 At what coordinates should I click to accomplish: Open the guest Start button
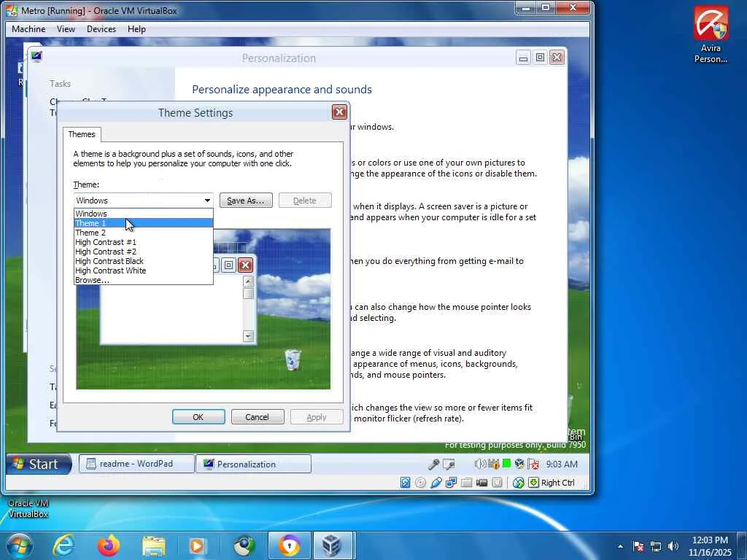pos(38,464)
